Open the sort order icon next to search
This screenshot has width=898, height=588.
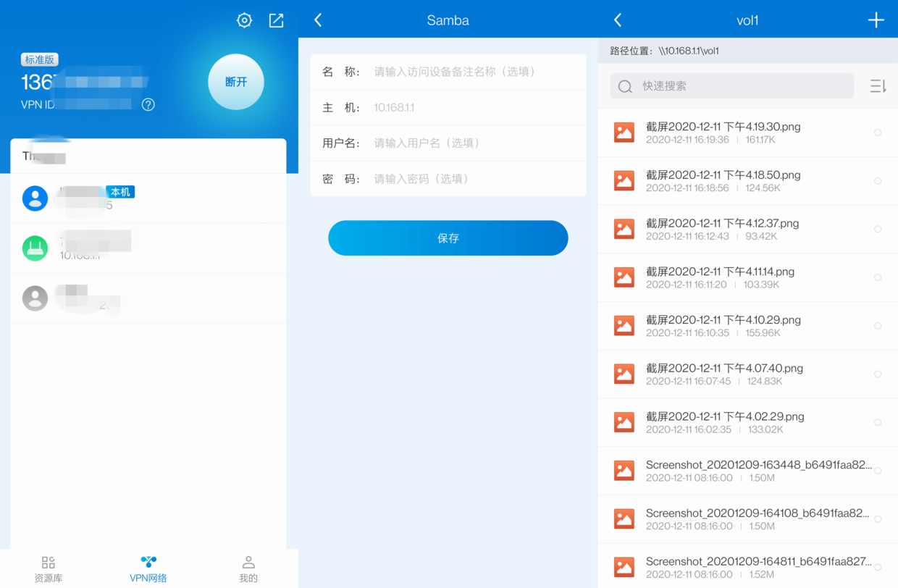[878, 86]
